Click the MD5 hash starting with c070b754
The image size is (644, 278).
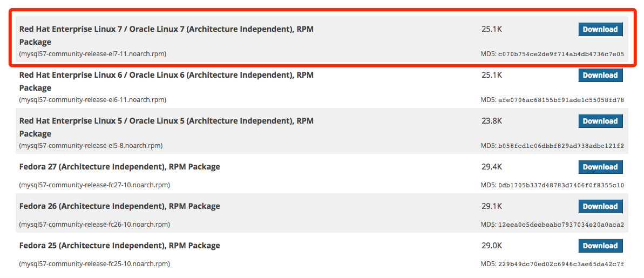point(561,54)
